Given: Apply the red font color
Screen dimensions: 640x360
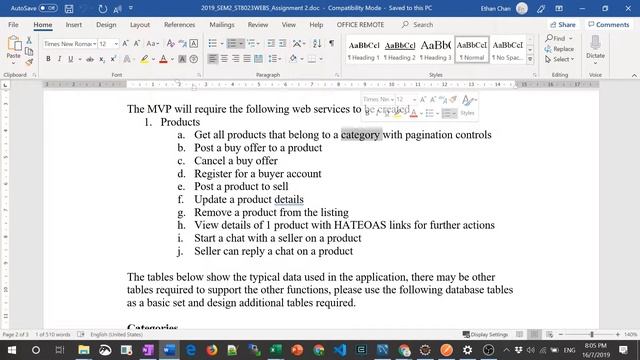Looking at the screenshot, I should [164, 59].
